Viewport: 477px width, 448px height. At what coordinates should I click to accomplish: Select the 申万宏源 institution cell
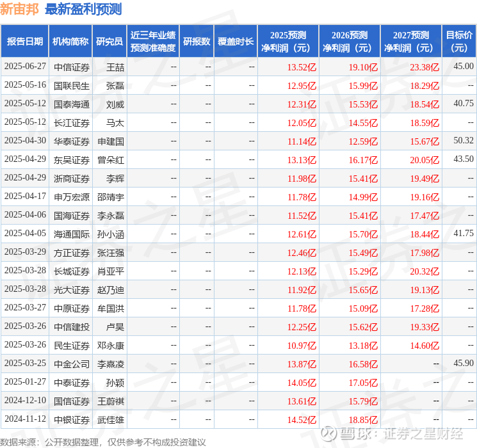72,197
